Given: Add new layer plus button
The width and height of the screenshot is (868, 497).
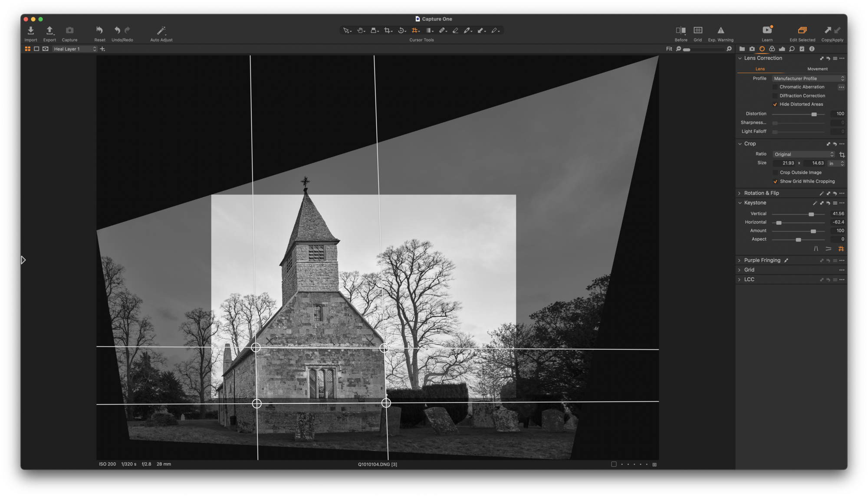Looking at the screenshot, I should pyautogui.click(x=102, y=49).
